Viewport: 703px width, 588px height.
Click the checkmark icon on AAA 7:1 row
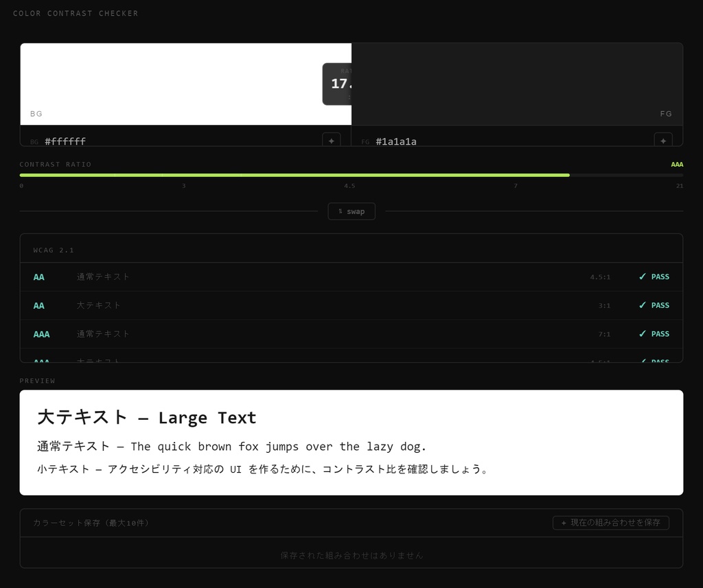point(643,334)
